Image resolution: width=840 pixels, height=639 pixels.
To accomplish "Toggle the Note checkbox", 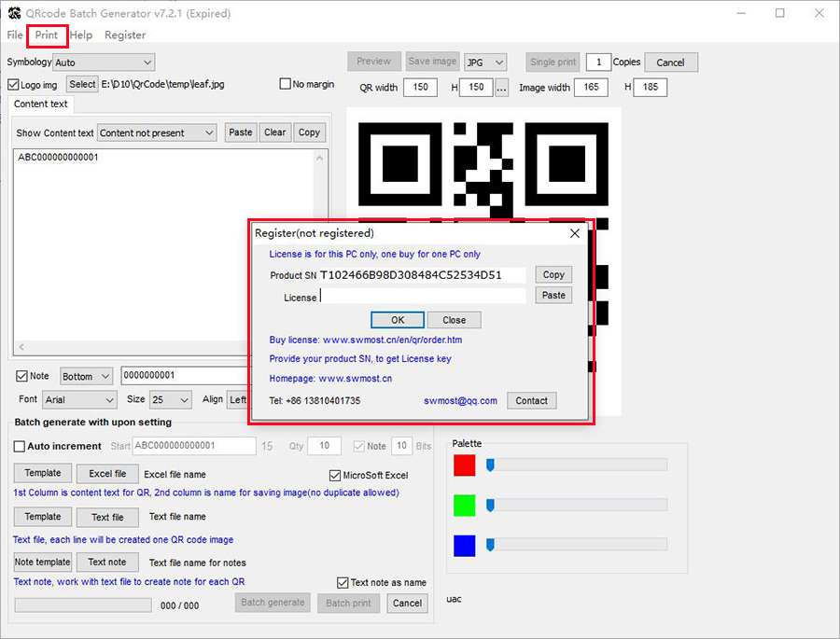I will (x=21, y=376).
